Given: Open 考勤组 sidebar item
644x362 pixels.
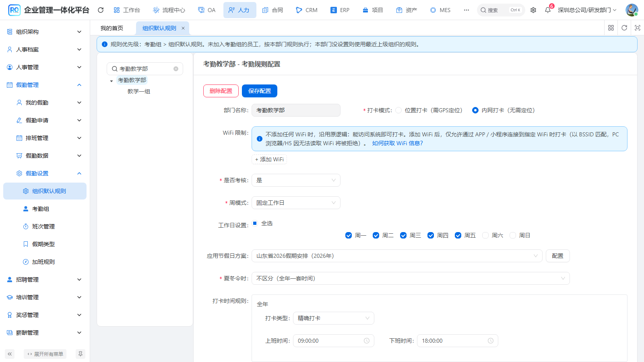Looking at the screenshot, I should click(x=45, y=209).
